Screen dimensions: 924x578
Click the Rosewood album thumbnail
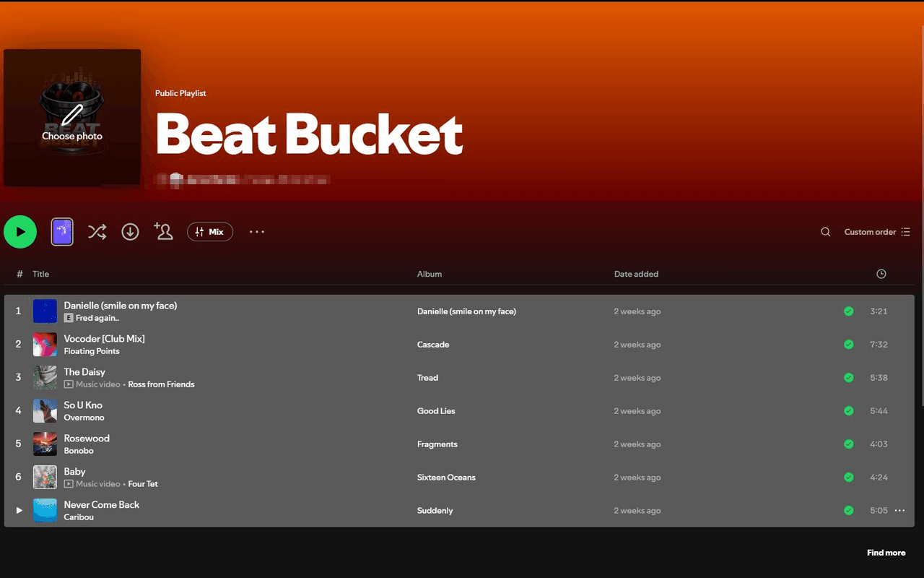point(45,444)
